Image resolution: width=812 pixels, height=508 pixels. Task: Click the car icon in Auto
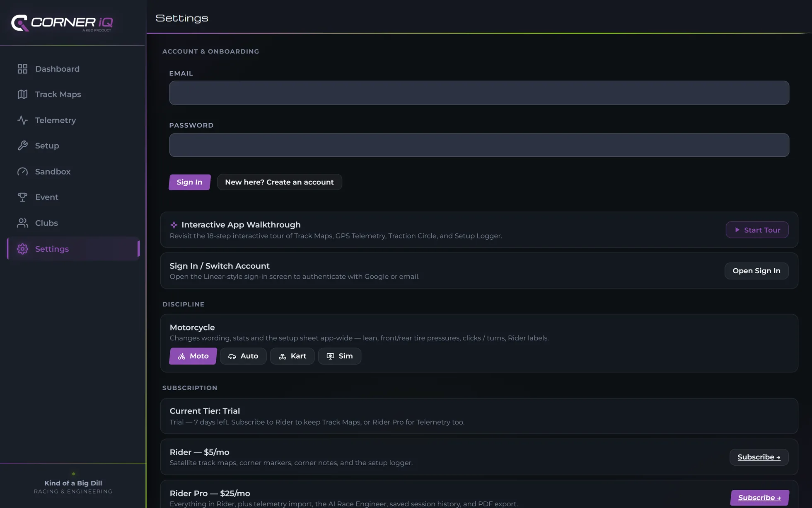[x=232, y=356]
